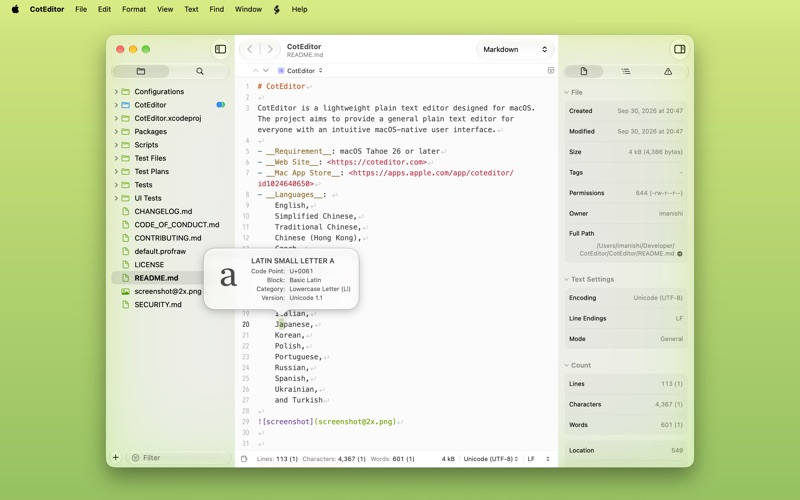This screenshot has width=800, height=500.
Task: Click the Filter input field
Action: pos(179,458)
